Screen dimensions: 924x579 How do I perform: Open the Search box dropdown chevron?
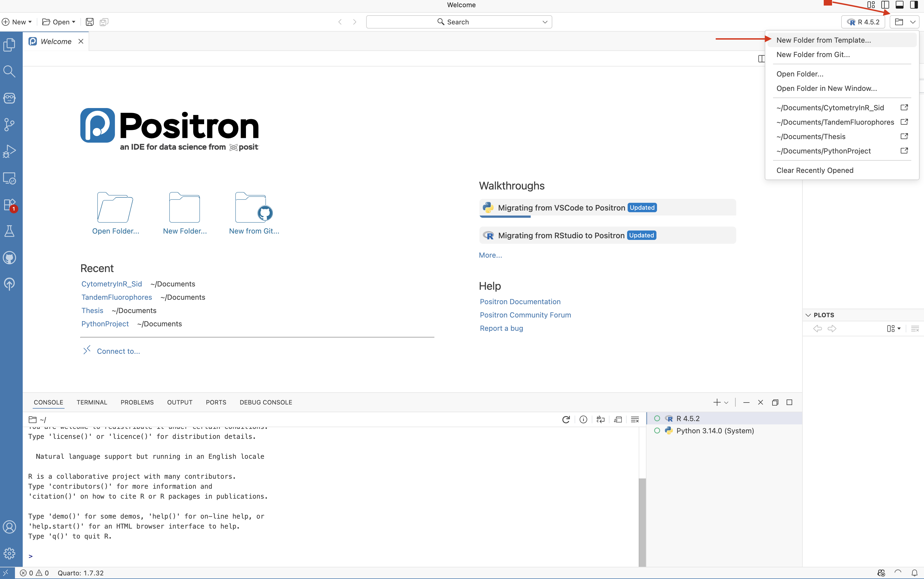pos(545,22)
